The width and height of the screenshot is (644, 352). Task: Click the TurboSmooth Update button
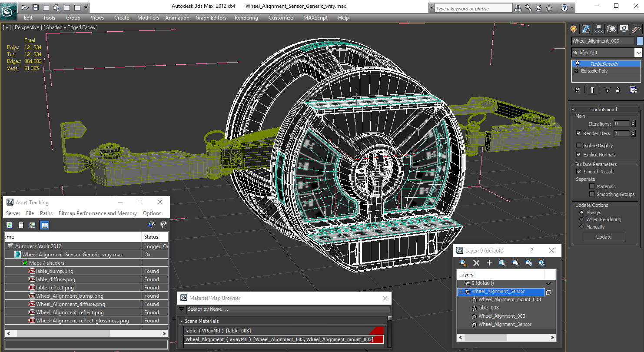coord(604,237)
